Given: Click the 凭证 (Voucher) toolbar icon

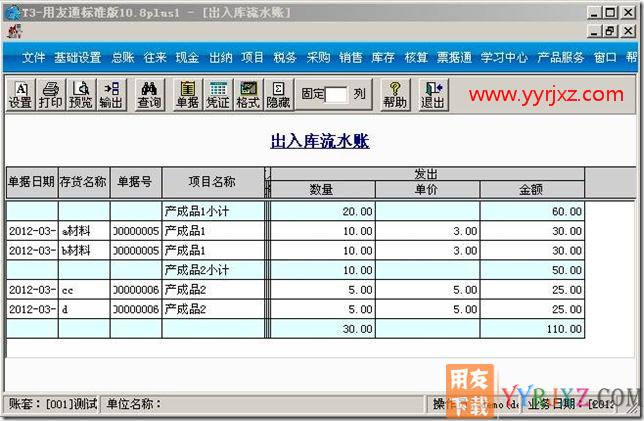Looking at the screenshot, I should click(218, 95).
